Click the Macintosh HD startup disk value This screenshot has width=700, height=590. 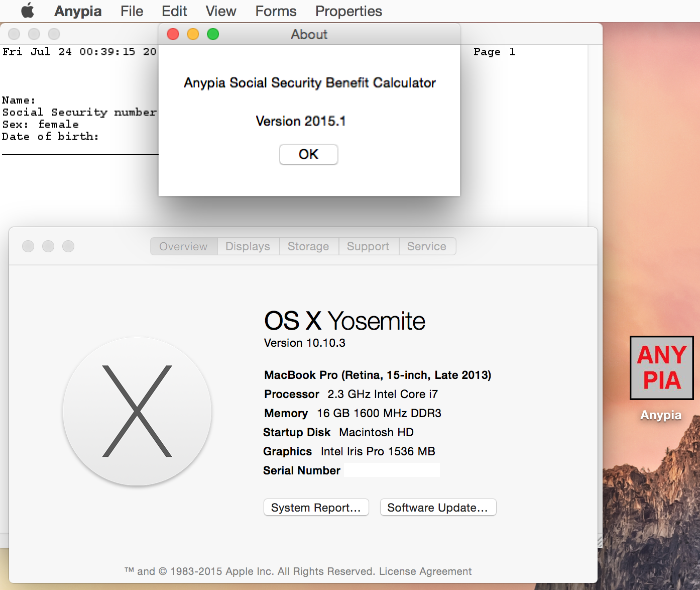click(377, 432)
